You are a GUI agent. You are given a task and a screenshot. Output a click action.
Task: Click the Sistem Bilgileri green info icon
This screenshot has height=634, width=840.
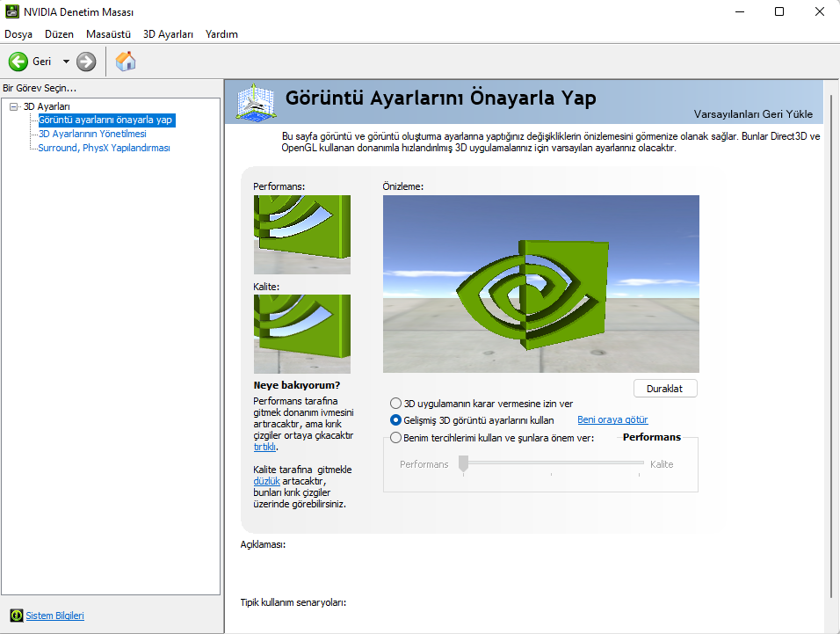pyautogui.click(x=17, y=616)
